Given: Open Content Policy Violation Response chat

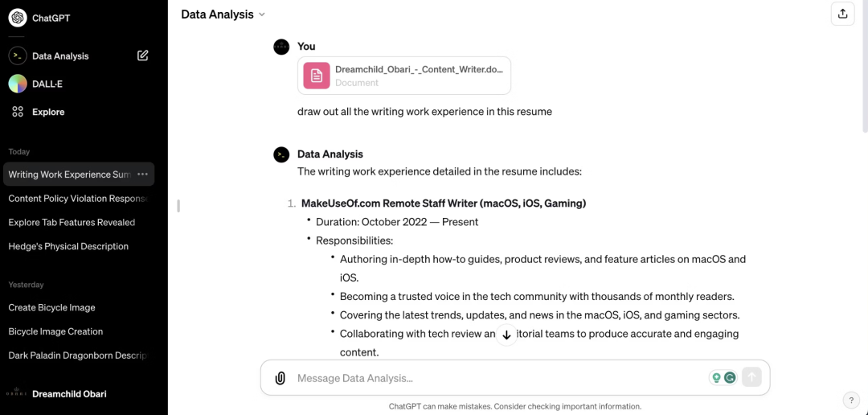Looking at the screenshot, I should (x=78, y=199).
